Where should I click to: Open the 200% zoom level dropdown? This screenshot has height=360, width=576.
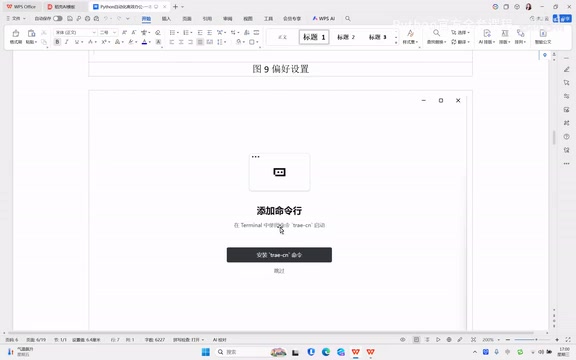491,340
